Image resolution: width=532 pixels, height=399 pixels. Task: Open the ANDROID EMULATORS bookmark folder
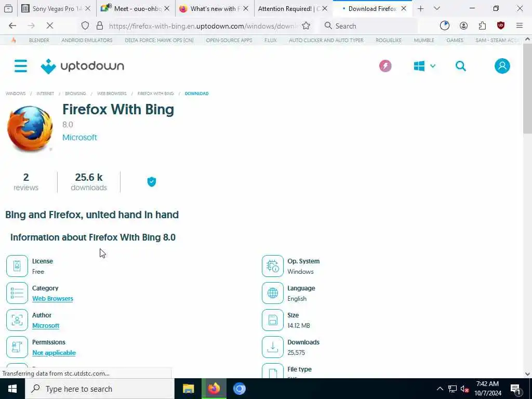[x=87, y=41]
